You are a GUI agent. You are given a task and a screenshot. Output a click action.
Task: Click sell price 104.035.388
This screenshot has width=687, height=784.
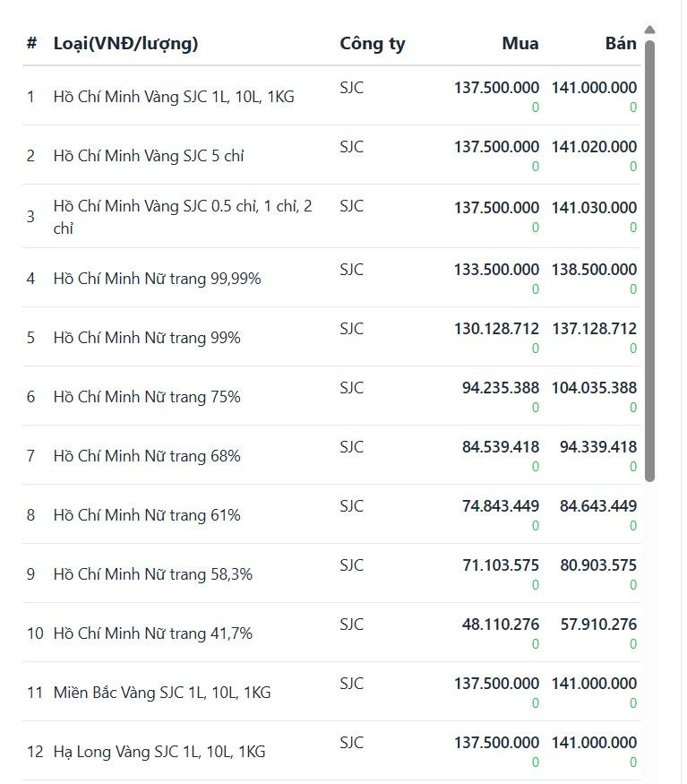[x=594, y=387]
